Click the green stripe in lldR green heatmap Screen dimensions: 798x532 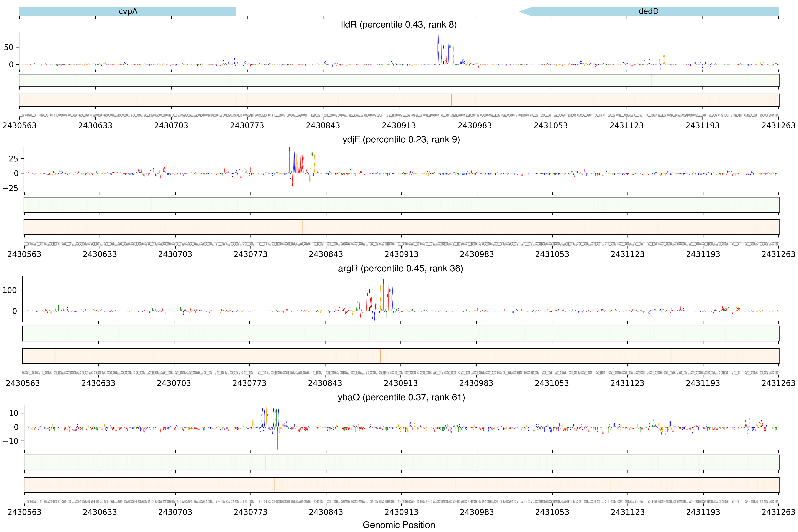(652, 80)
